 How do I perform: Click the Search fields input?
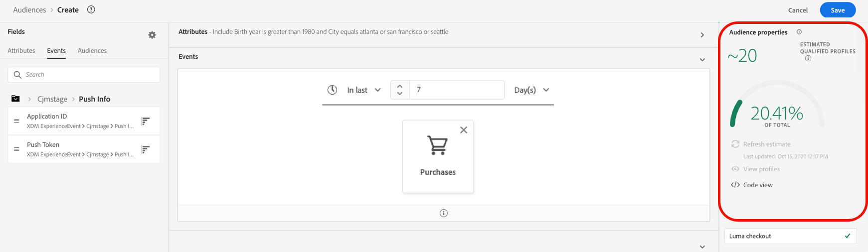click(x=90, y=75)
